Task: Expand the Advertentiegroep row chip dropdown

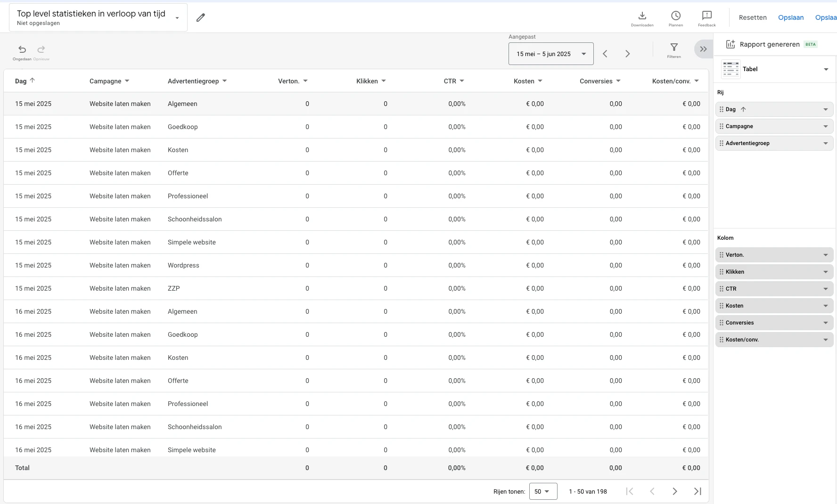Action: 826,143
